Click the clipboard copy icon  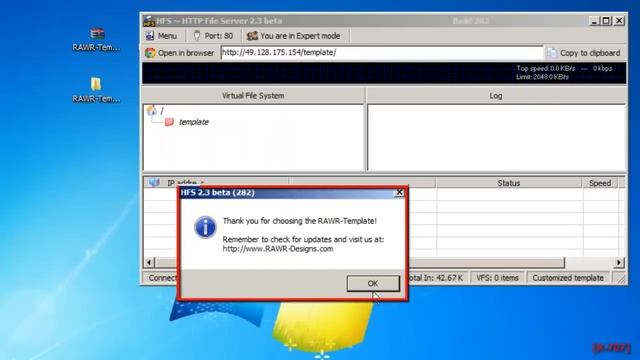pyautogui.click(x=552, y=53)
